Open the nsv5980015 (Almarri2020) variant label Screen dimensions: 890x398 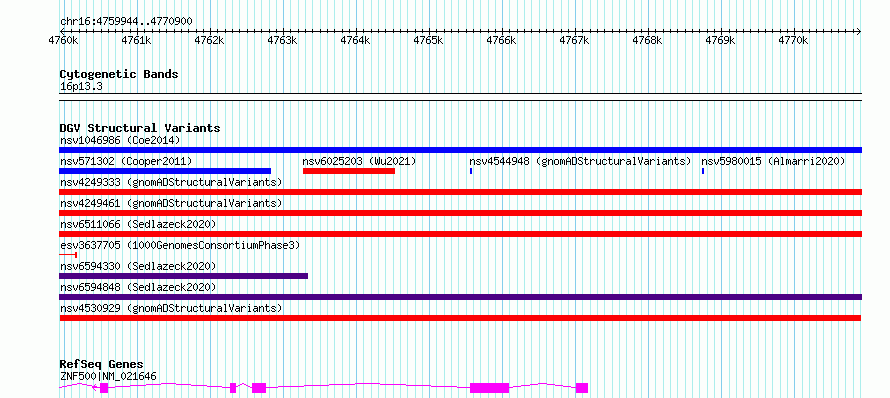773,161
